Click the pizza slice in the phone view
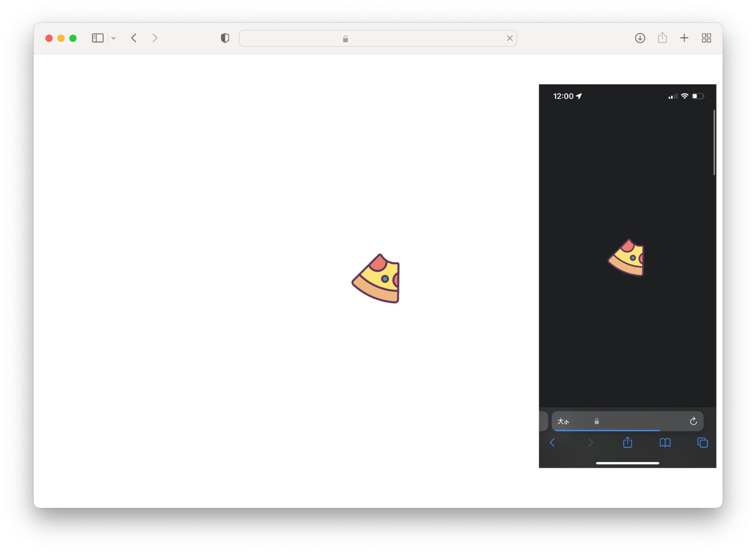This screenshot has height=552, width=756. [627, 258]
